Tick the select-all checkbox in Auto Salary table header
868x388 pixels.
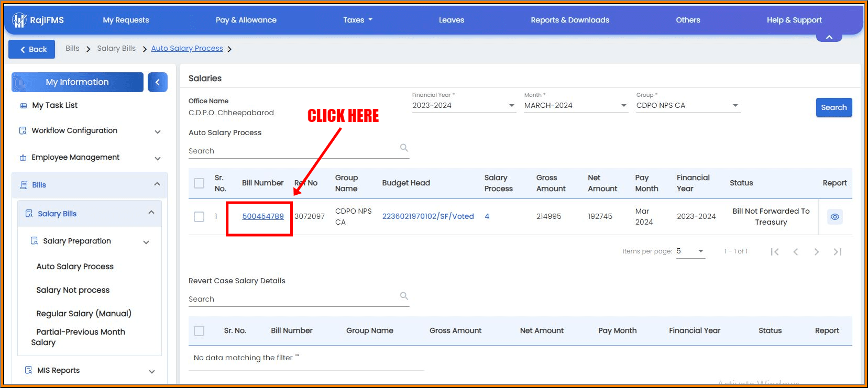[x=199, y=183]
